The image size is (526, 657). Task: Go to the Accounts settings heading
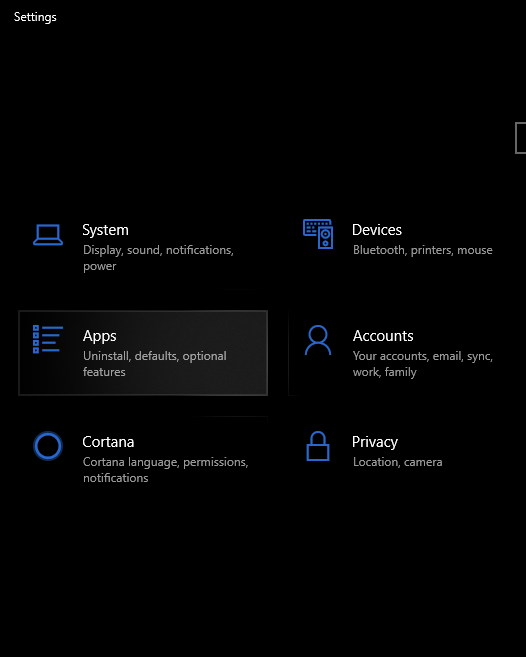383,336
